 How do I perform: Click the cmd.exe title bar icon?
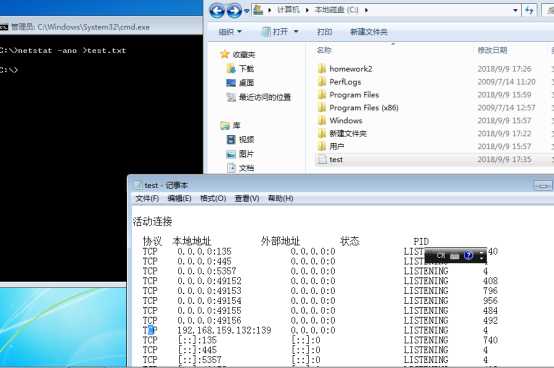click(4, 27)
